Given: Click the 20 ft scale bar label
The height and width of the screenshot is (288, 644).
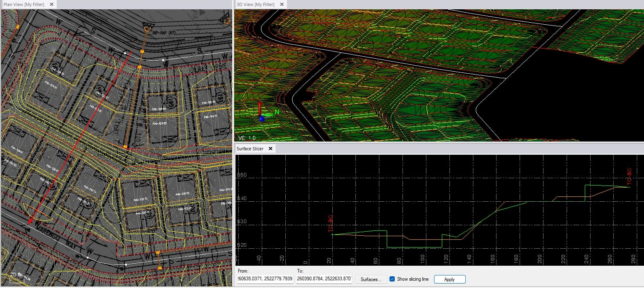Looking at the screenshot, I should click(x=16, y=275).
